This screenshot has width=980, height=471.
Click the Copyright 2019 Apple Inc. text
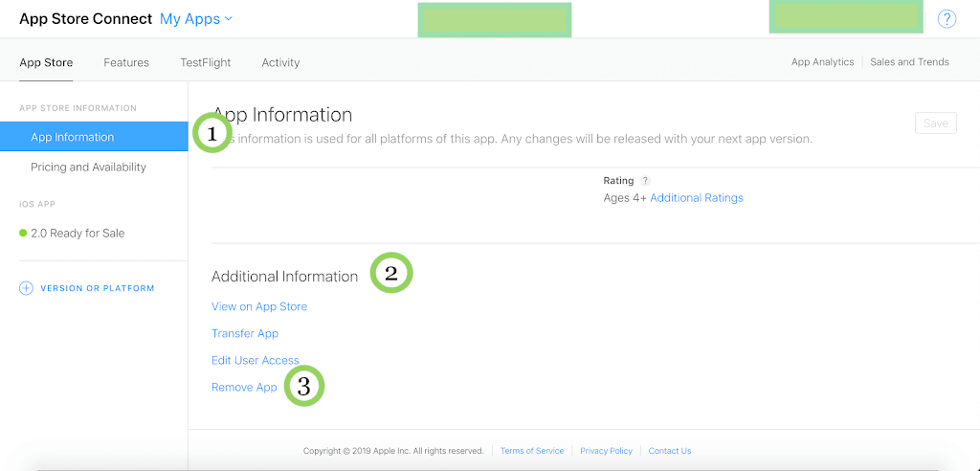pos(393,450)
